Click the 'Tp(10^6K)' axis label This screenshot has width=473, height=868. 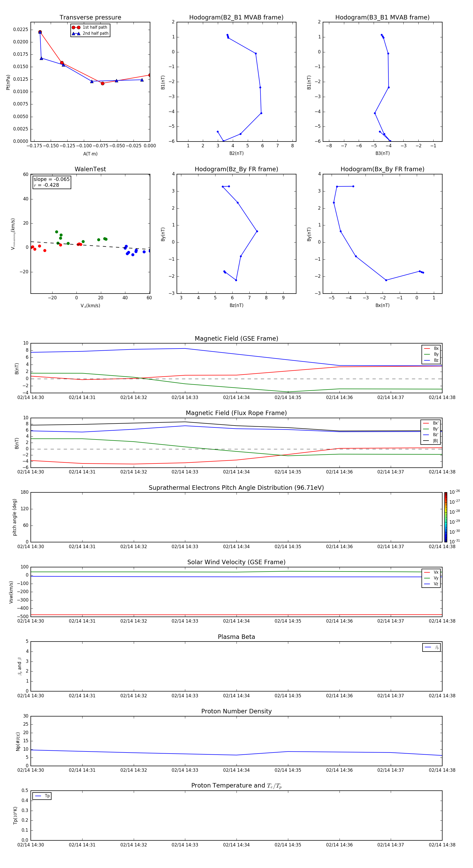click(16, 815)
